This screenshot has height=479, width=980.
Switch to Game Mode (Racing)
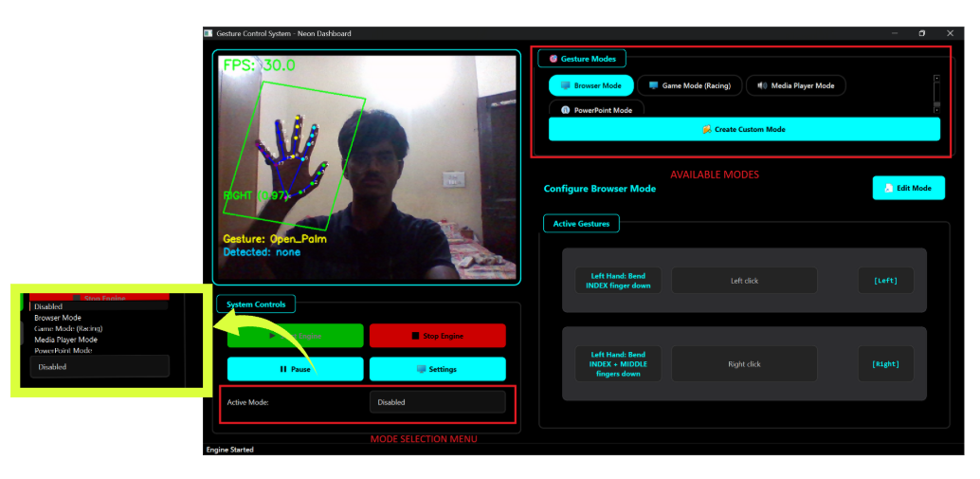[689, 85]
